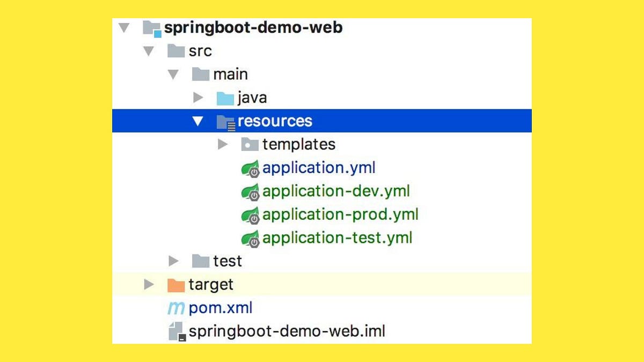Click the templates folder icon

pos(250,144)
